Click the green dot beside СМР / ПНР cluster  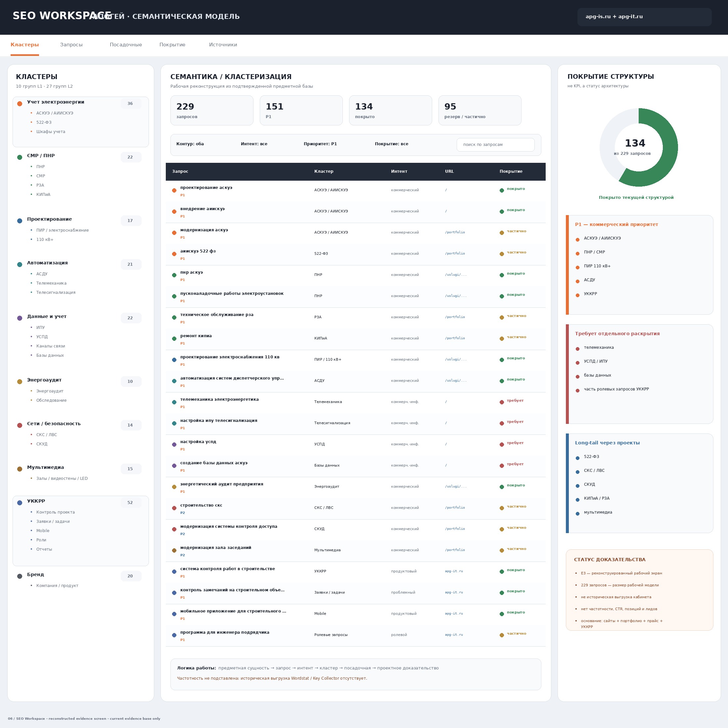[x=20, y=157]
